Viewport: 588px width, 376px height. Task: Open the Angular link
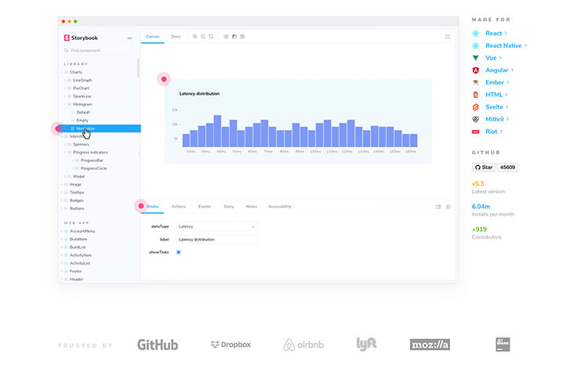click(499, 70)
